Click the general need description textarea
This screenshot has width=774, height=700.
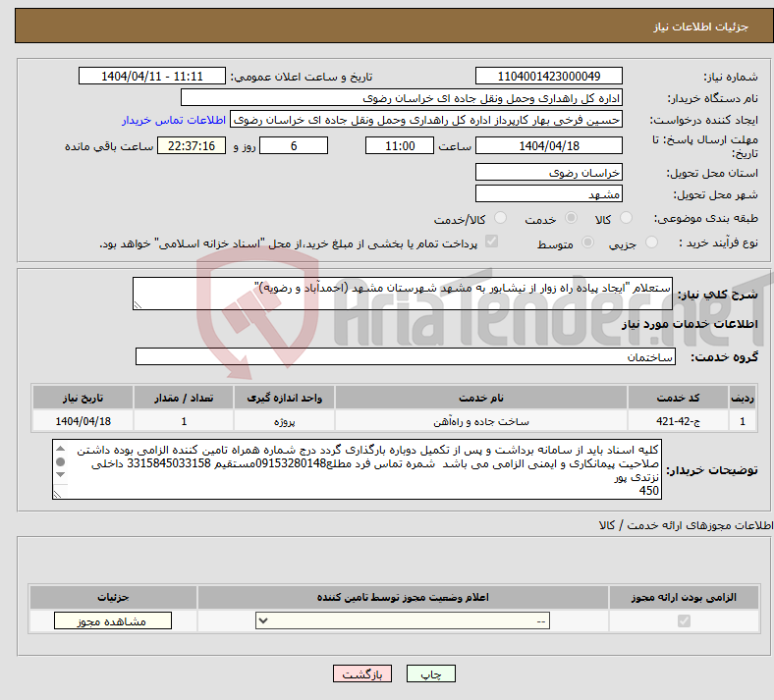pos(403,294)
